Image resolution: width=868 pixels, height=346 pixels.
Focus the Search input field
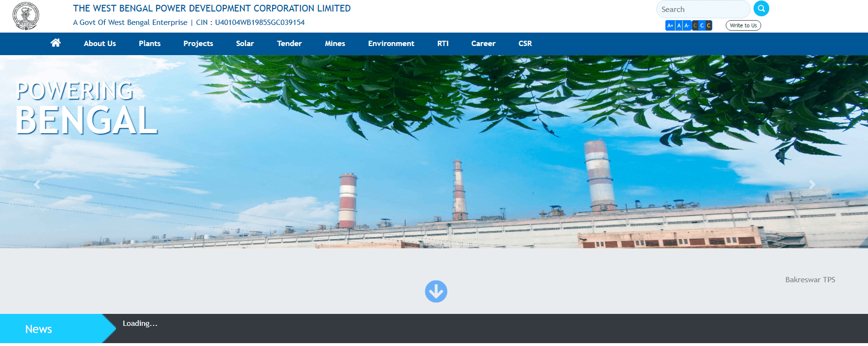point(702,9)
